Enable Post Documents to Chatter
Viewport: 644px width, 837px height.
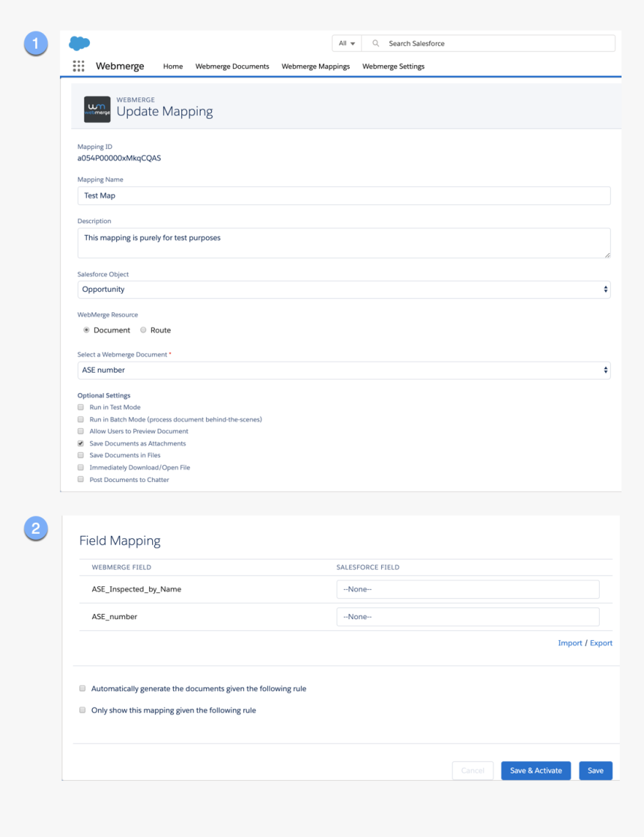pos(81,479)
